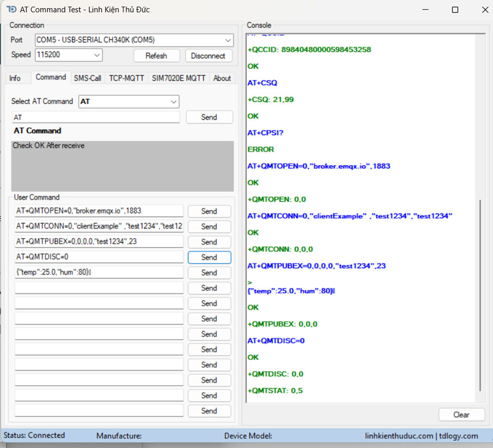The image size is (493, 448).
Task: Open the About tab
Action: (222, 78)
